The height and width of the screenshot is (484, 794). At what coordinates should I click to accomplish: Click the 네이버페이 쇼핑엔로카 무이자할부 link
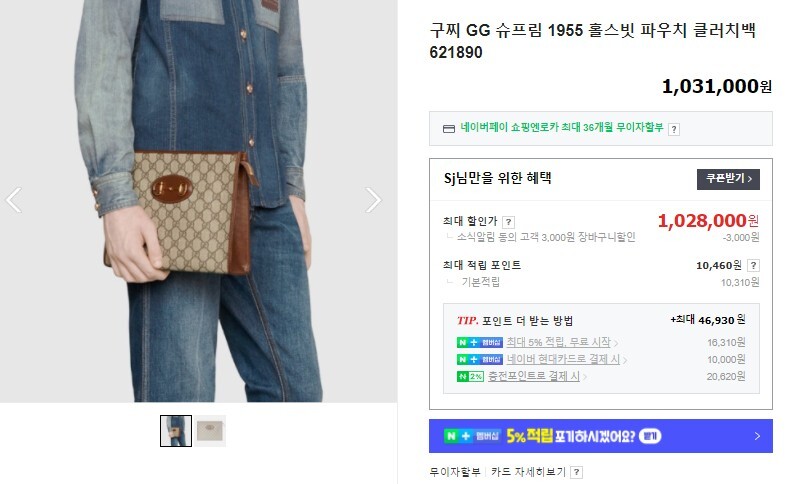click(x=562, y=128)
